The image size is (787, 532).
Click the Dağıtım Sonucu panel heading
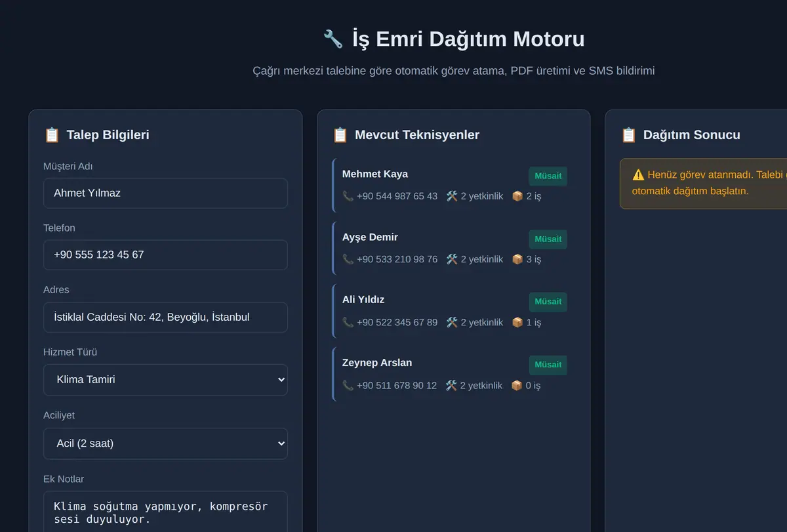tap(692, 134)
